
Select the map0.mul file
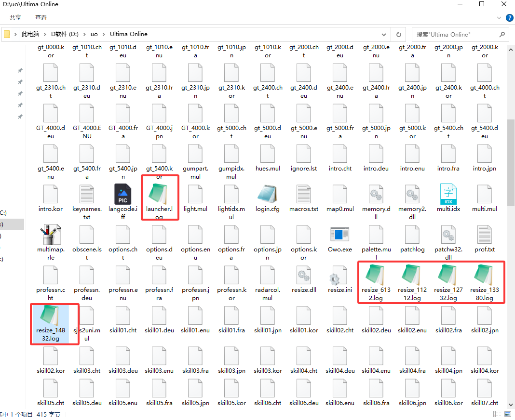tap(340, 198)
